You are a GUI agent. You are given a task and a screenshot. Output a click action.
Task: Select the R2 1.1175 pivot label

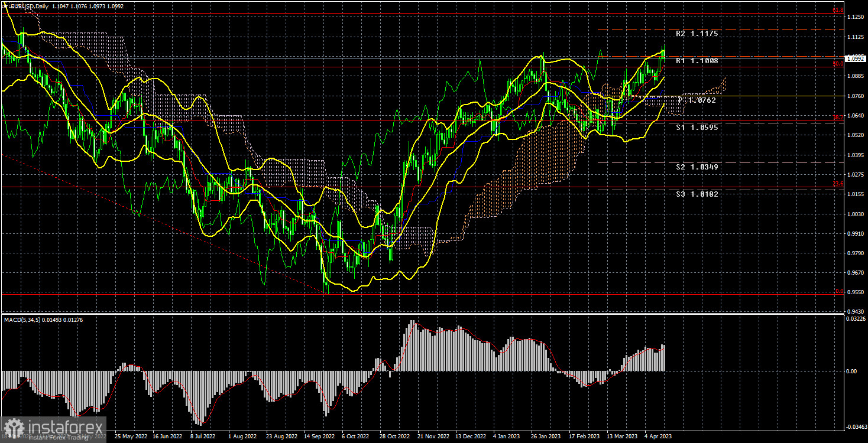(x=697, y=34)
